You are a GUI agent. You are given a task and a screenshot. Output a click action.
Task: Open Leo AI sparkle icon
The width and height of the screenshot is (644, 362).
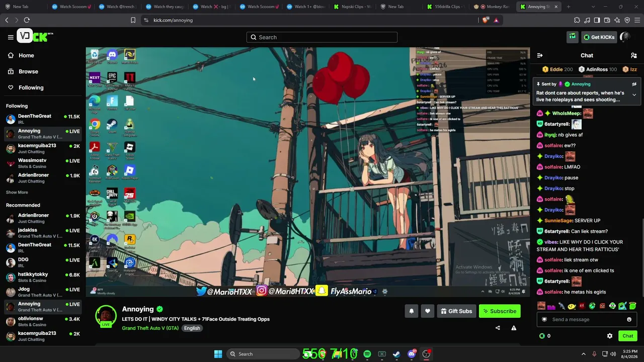point(617,20)
